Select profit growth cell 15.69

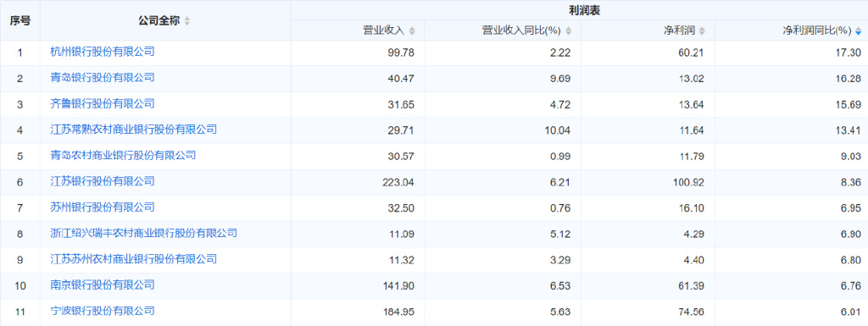(848, 104)
